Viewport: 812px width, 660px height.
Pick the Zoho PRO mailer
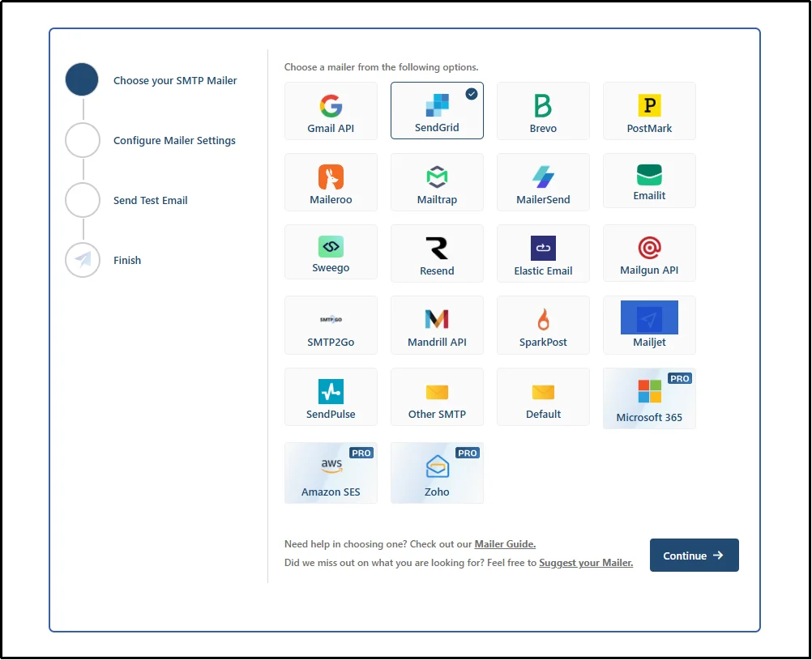pos(437,473)
